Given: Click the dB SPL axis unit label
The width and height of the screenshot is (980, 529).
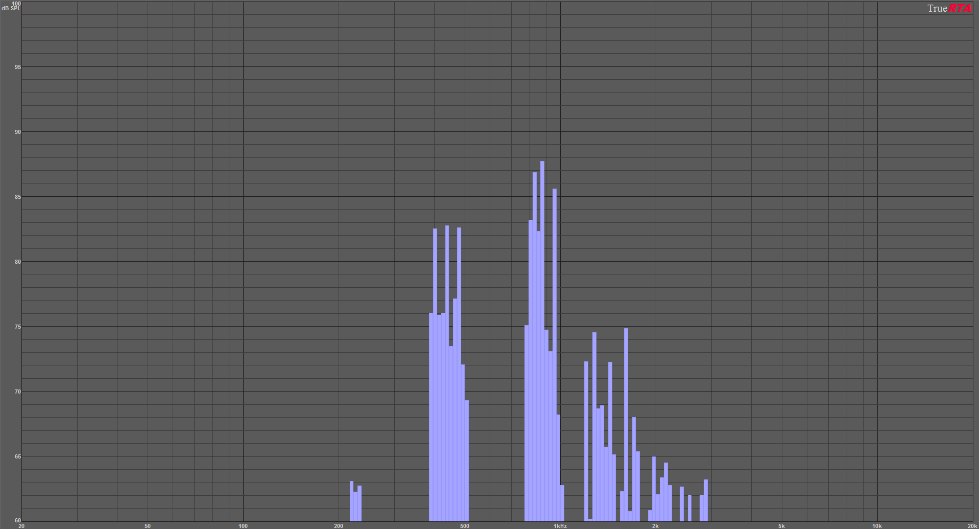Looking at the screenshot, I should click(11, 8).
